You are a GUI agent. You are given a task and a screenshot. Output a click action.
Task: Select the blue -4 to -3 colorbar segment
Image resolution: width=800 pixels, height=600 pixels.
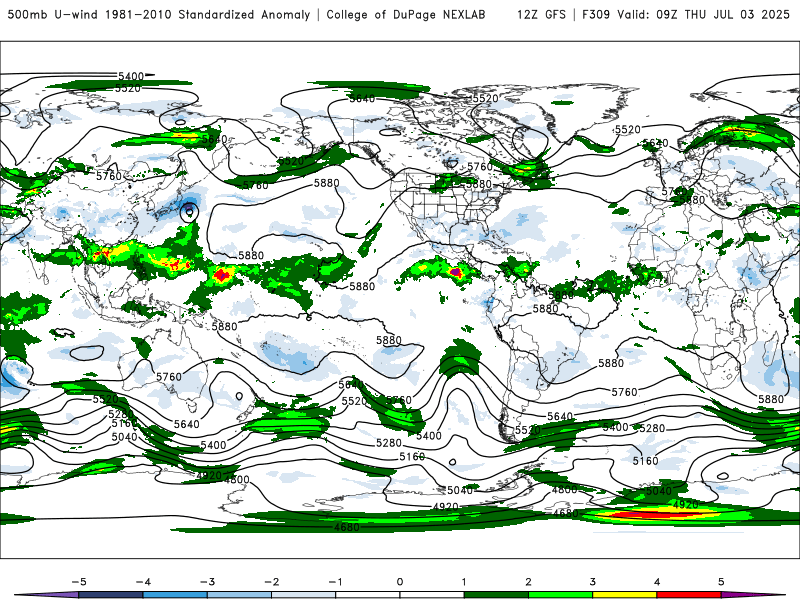(x=175, y=595)
